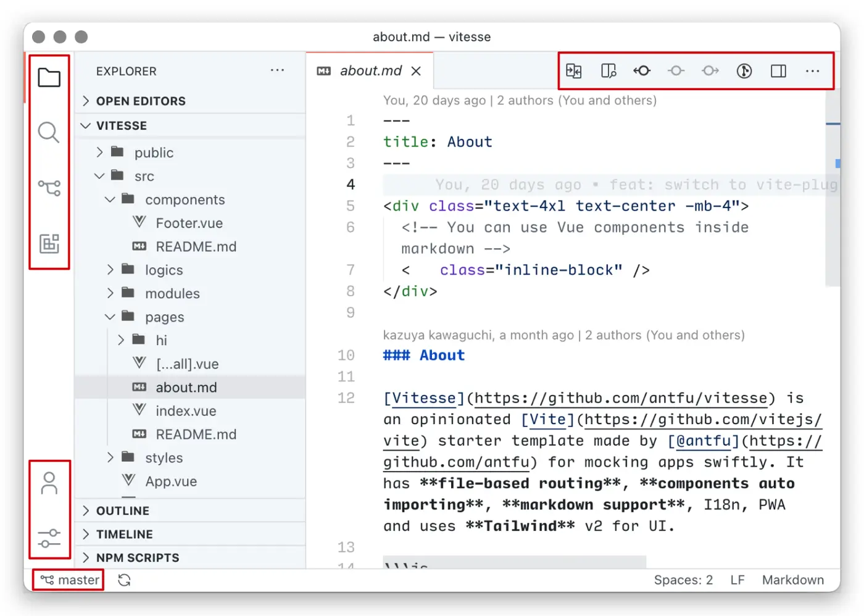Expand the public folder
This screenshot has width=864, height=616.
coord(154,152)
